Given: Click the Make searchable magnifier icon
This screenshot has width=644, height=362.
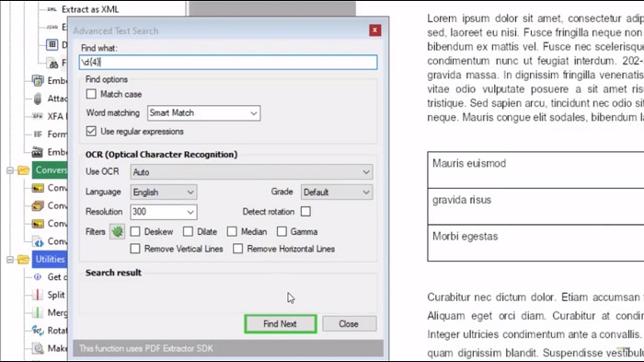Looking at the screenshot, I should point(39,348).
